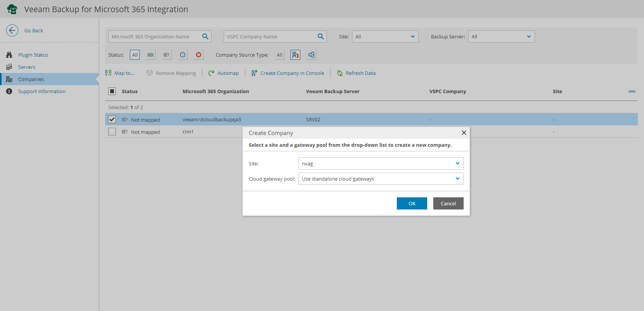644x311 pixels.
Task: Uncheck the veeamrdcloudbackupqa3 row checkbox
Action: coord(112,119)
